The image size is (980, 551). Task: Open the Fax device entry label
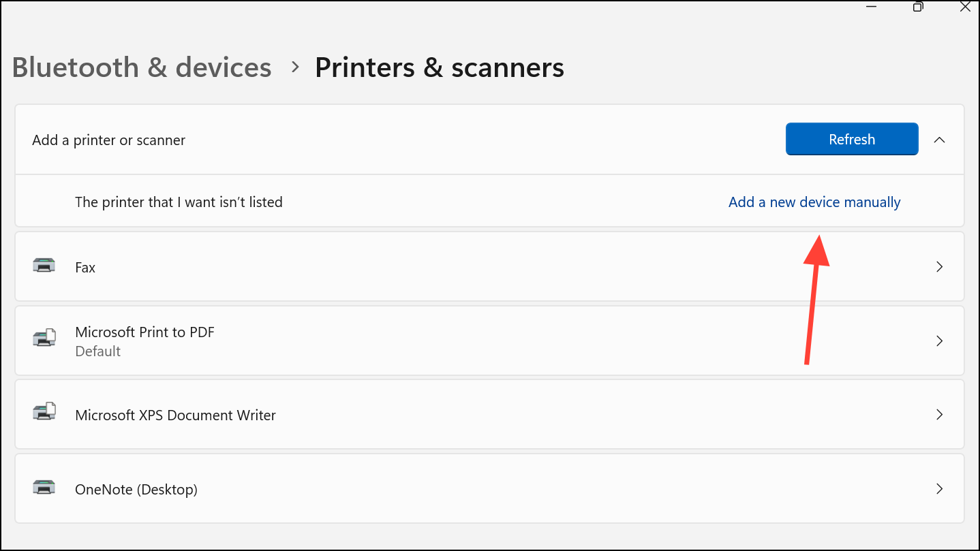tap(85, 268)
